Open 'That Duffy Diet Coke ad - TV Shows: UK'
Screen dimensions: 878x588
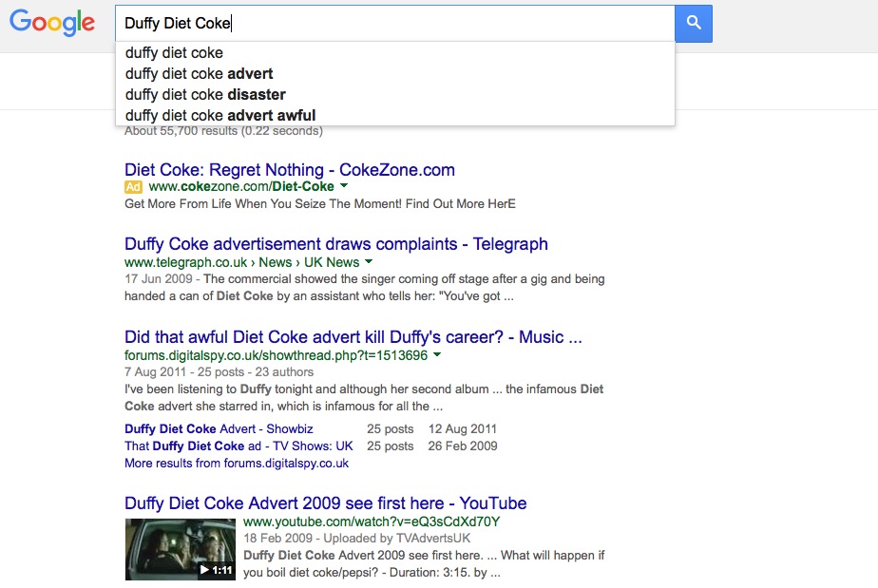pyautogui.click(x=239, y=446)
